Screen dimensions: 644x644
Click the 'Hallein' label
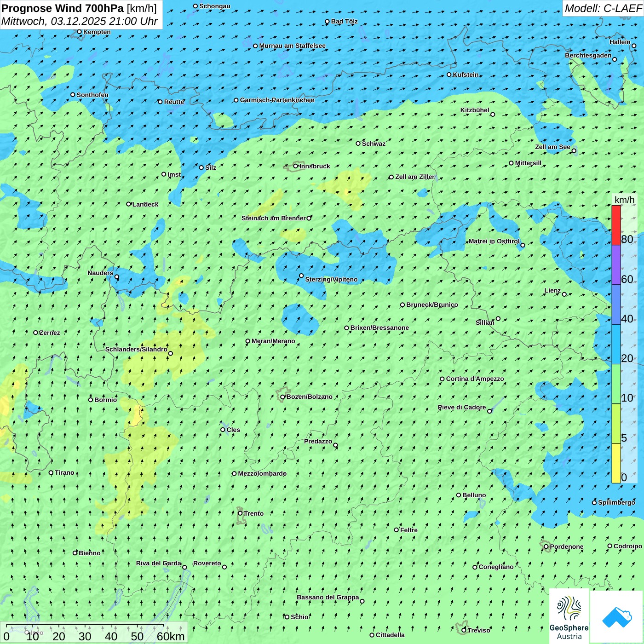pos(620,42)
